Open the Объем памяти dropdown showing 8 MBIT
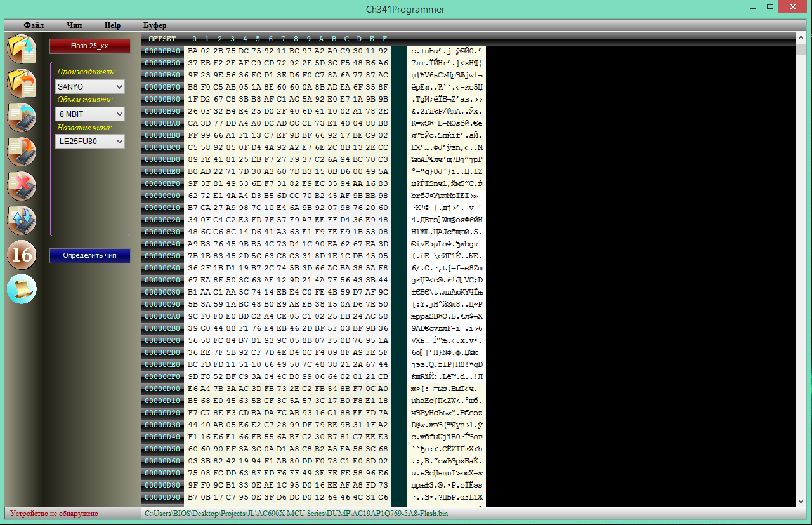 90,114
